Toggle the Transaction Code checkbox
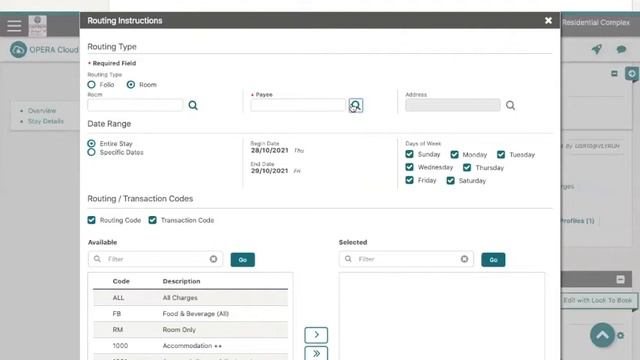640x360 pixels. click(153, 220)
